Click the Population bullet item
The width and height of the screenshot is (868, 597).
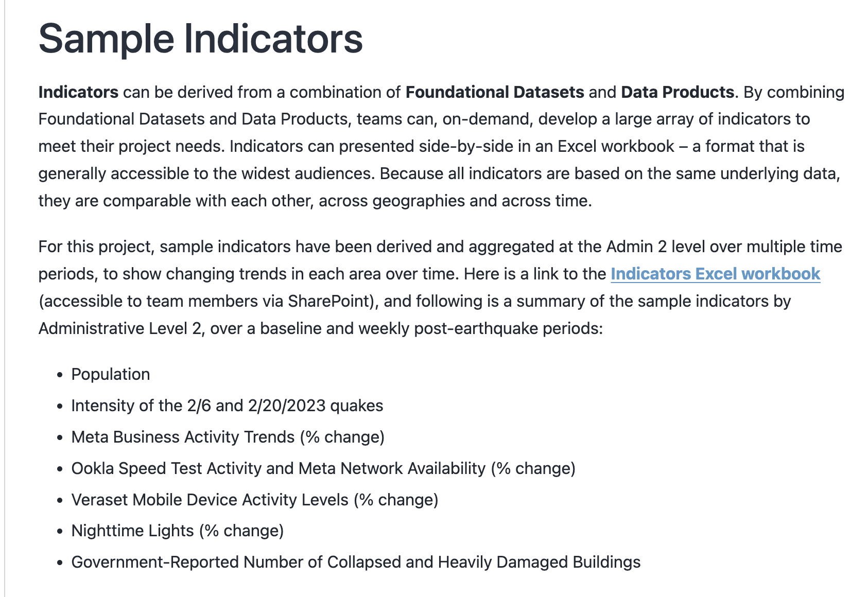click(x=111, y=374)
